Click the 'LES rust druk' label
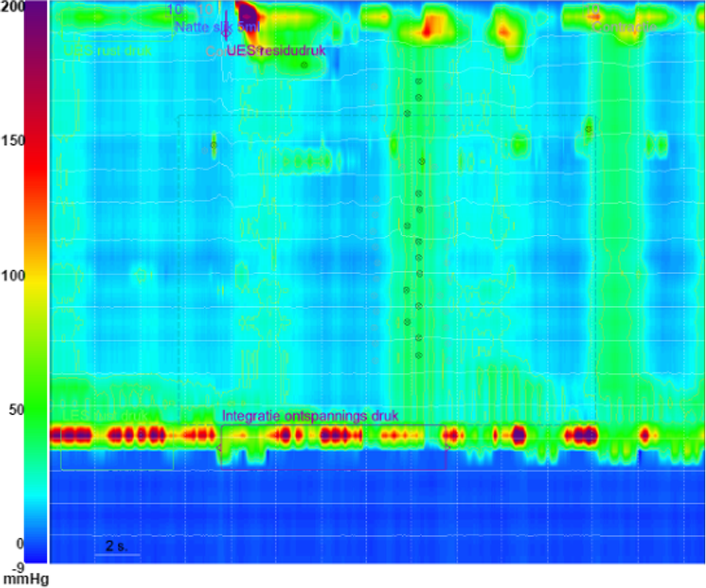 coord(105,416)
